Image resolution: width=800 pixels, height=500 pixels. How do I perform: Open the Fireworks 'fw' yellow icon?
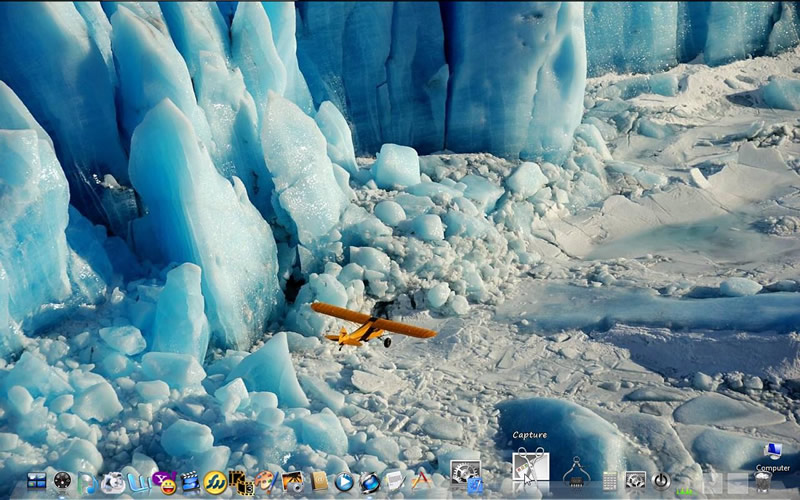click(x=215, y=482)
